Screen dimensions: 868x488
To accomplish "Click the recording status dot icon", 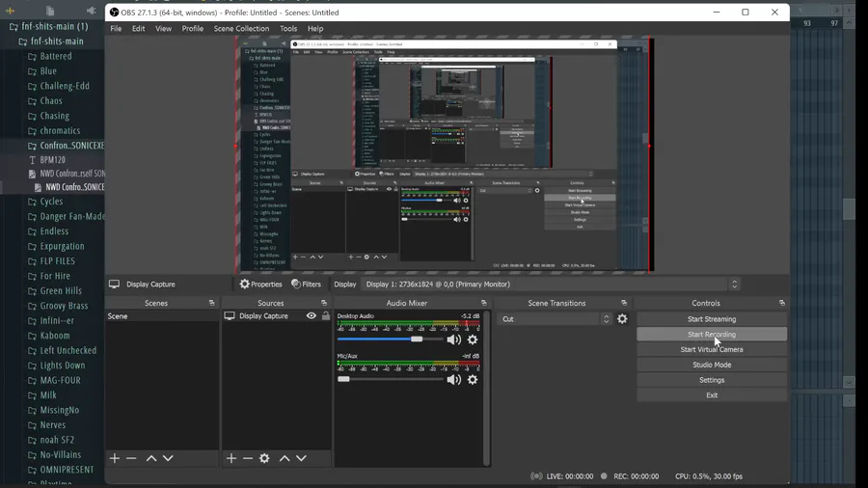I will (x=604, y=475).
